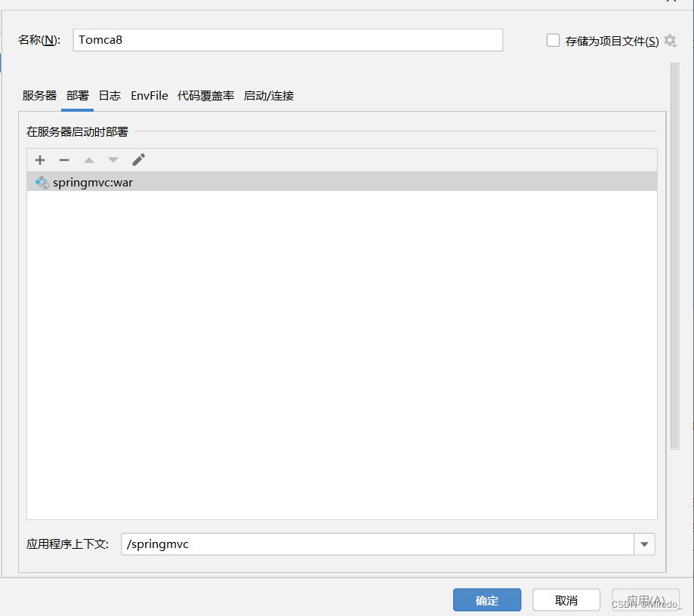Click the 在服务器启动时部署 section label
The width and height of the screenshot is (694, 616).
[x=77, y=132]
